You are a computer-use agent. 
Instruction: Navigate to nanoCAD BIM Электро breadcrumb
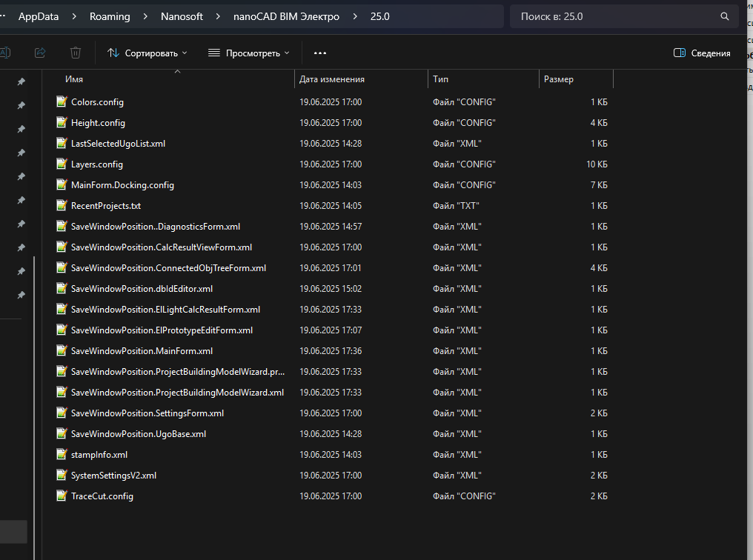[286, 16]
